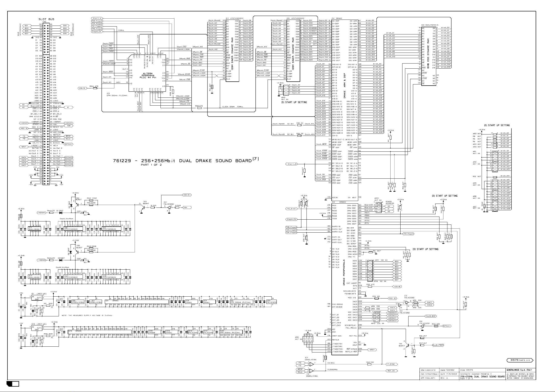Select the "APP. M.GALANTI" title block cell
Image resolution: width=555 pixels, height=392 pixels.
[x=429, y=378]
